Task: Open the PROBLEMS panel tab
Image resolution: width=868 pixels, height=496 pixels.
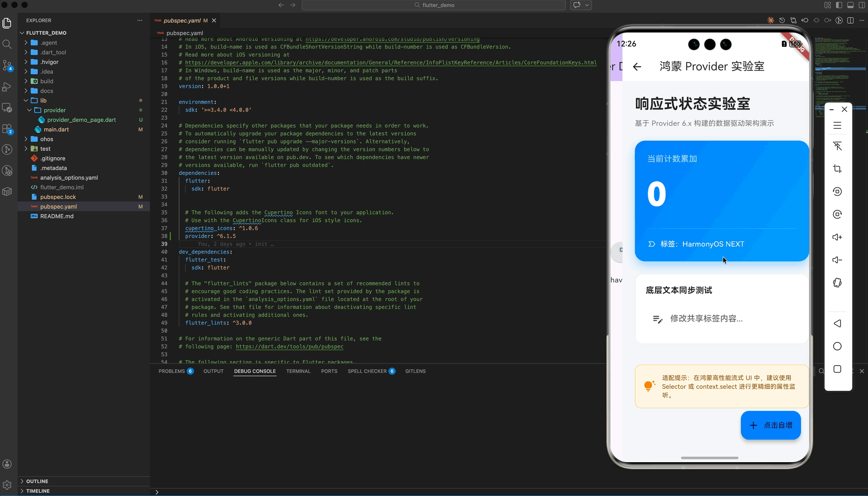Action: 171,371
